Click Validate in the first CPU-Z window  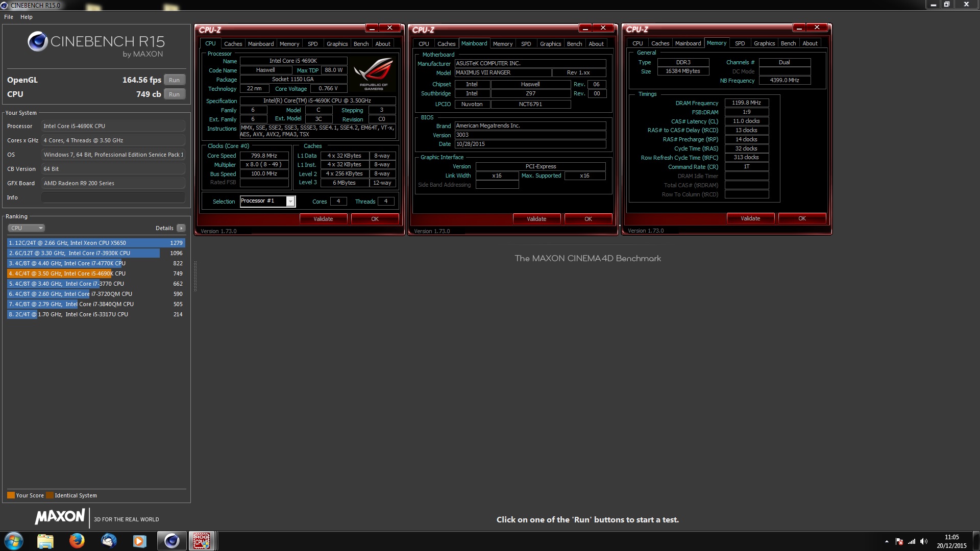tap(323, 219)
